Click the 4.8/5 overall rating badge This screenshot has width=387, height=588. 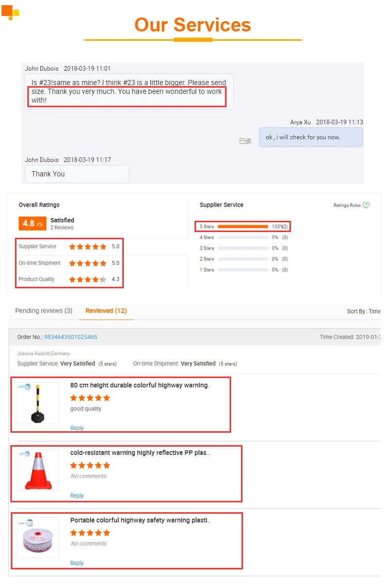point(33,223)
